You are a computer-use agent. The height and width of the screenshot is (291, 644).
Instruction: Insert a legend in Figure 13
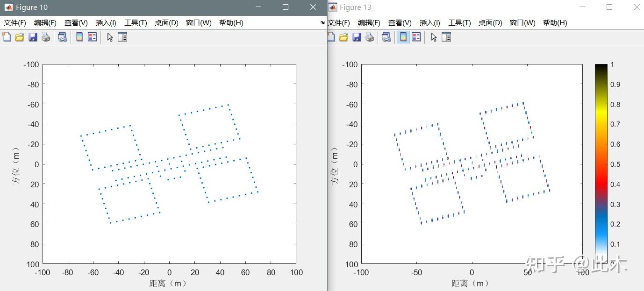[x=415, y=37]
